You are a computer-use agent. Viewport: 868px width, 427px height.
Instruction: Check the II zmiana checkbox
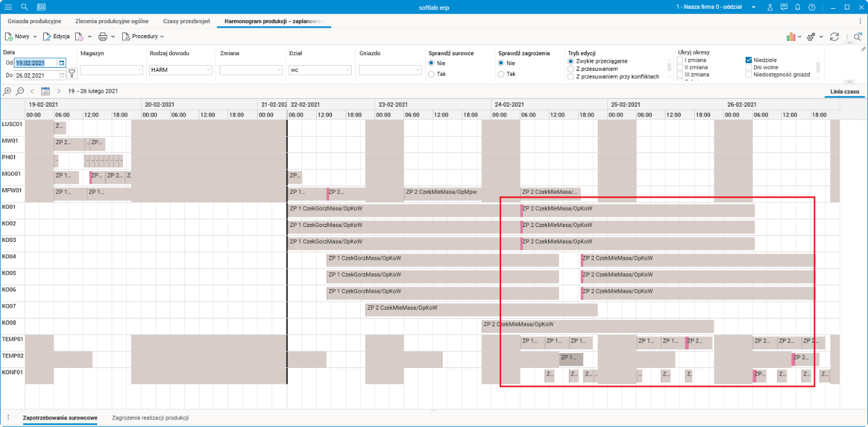coord(679,68)
